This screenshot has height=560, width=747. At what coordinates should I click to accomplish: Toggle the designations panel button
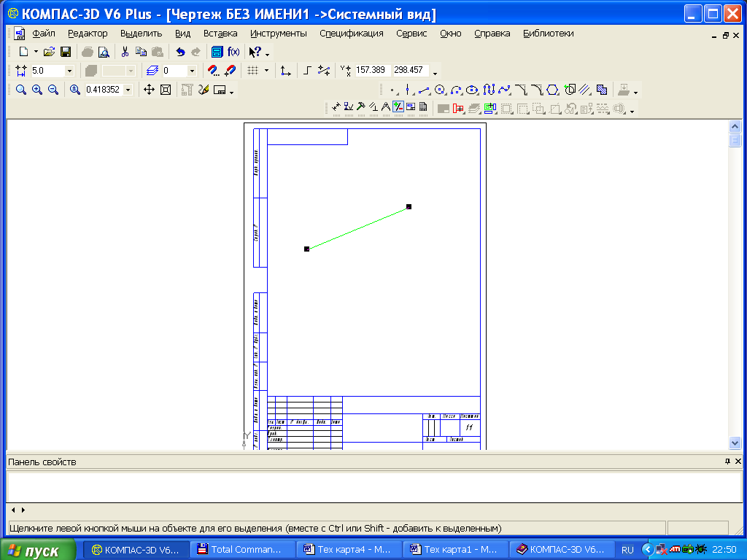tap(349, 108)
